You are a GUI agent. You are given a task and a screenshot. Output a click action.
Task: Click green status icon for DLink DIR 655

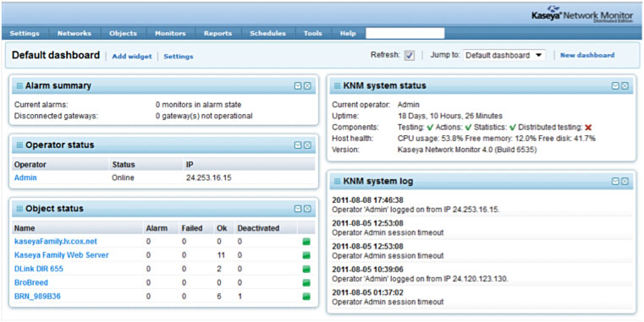[306, 269]
